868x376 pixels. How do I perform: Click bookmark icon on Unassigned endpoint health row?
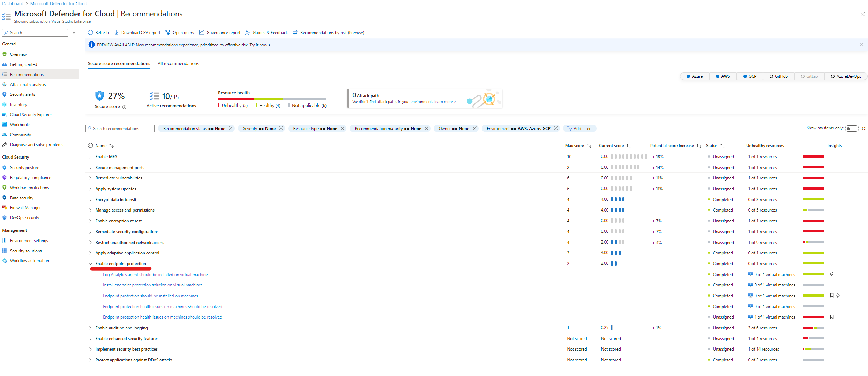pyautogui.click(x=832, y=317)
